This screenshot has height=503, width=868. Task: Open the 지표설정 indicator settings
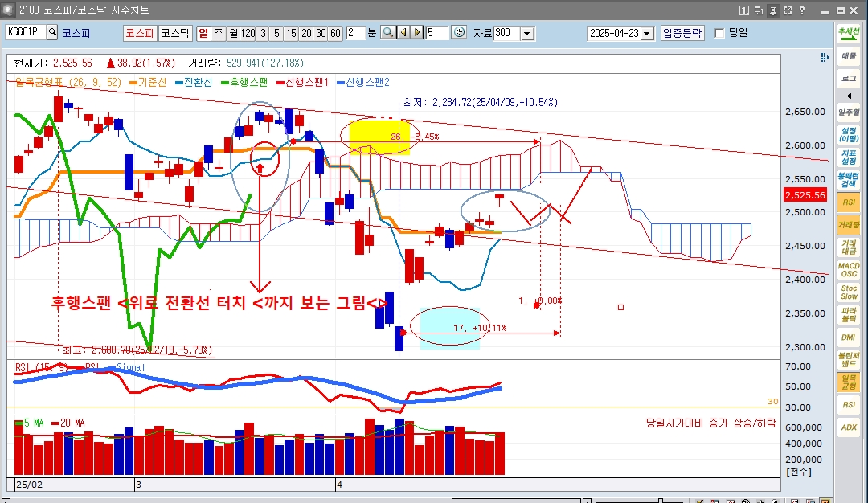(x=848, y=157)
